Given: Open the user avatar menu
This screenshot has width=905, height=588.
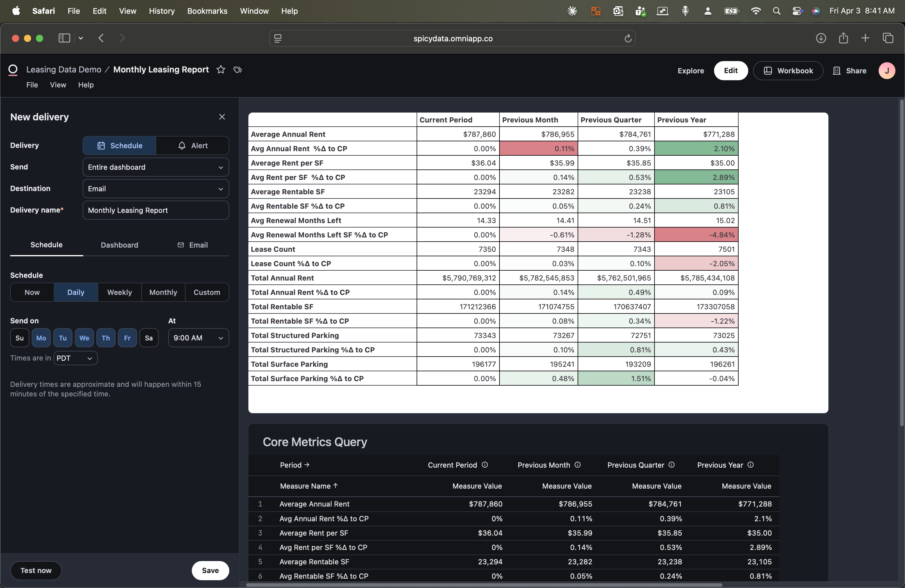Looking at the screenshot, I should (x=887, y=71).
